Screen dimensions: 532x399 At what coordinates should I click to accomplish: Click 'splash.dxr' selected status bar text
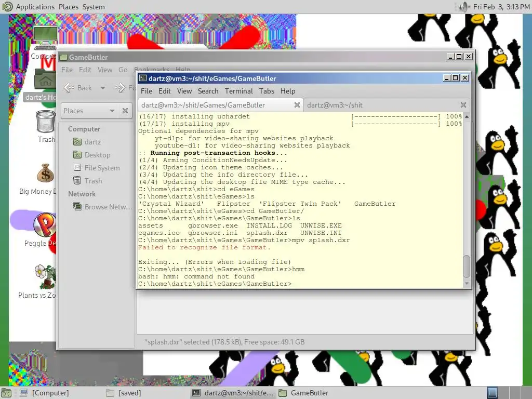tap(224, 342)
